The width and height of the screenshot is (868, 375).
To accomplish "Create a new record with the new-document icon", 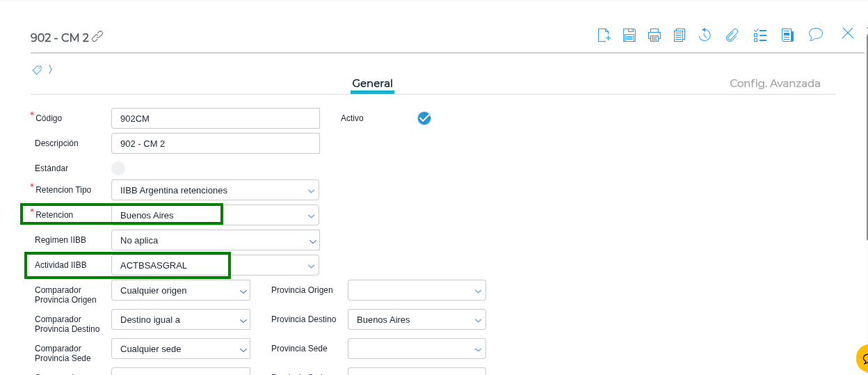I will (604, 35).
